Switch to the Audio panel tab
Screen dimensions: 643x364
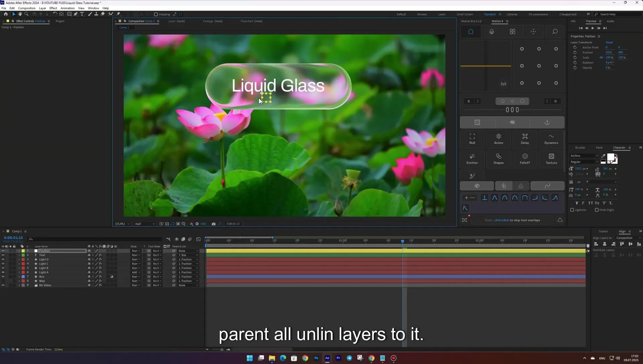coord(611,21)
